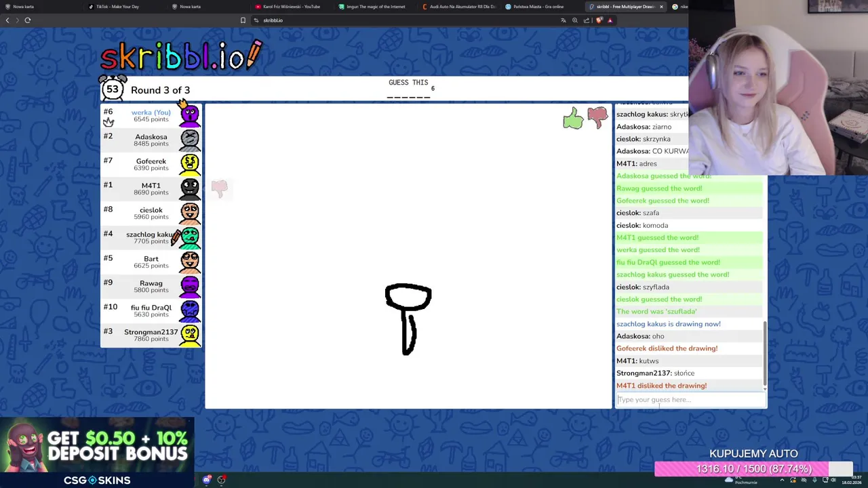This screenshot has height=488, width=868.
Task: Click the drawing on the canvas
Action: 408,319
